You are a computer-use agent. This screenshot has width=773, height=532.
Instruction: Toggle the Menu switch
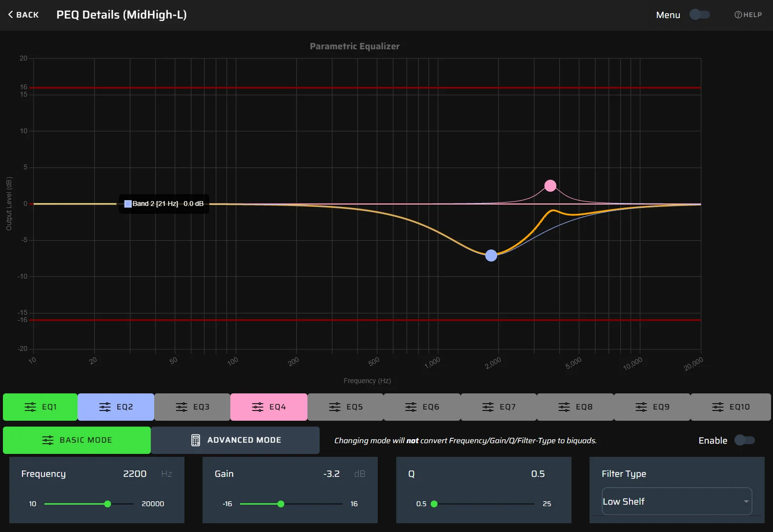[x=699, y=15]
